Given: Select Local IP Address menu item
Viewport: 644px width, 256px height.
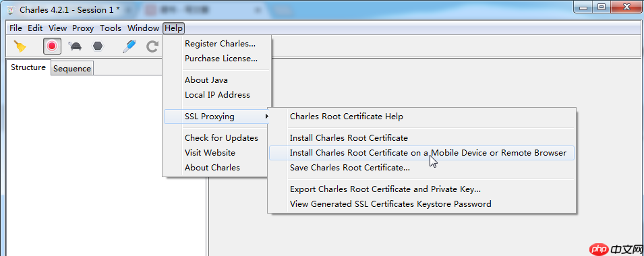Looking at the screenshot, I should pos(217,95).
